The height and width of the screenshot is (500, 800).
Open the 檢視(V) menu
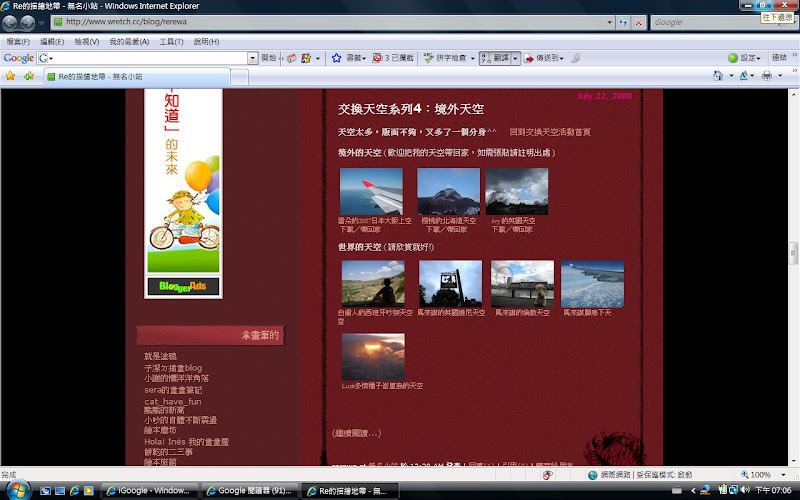click(87, 42)
